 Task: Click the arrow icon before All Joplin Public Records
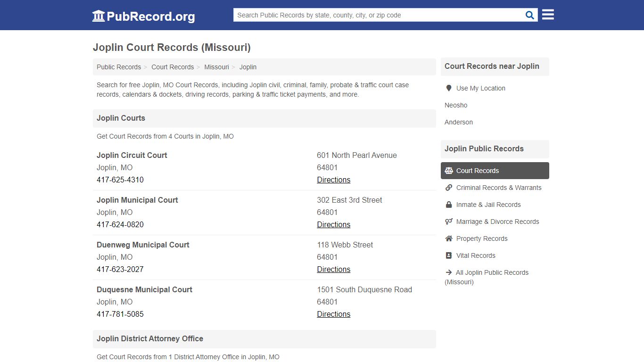click(448, 272)
